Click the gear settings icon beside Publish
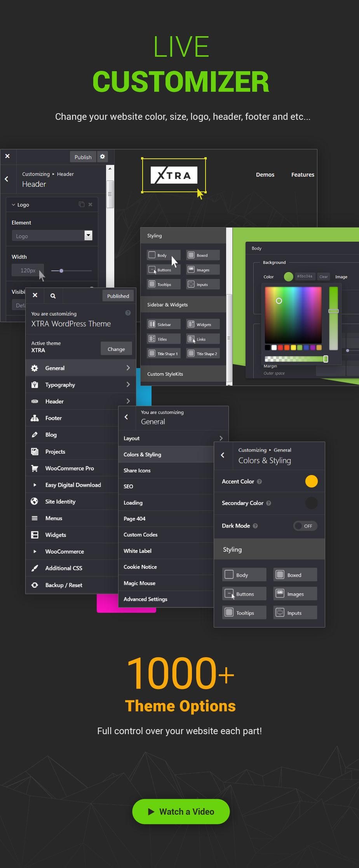Screen dimensions: 359x868 (102, 157)
